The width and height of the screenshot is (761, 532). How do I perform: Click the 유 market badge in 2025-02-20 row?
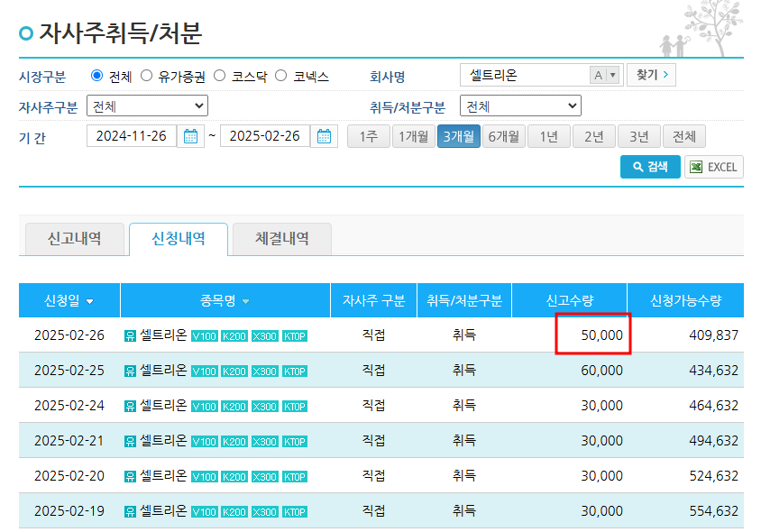pos(130,477)
